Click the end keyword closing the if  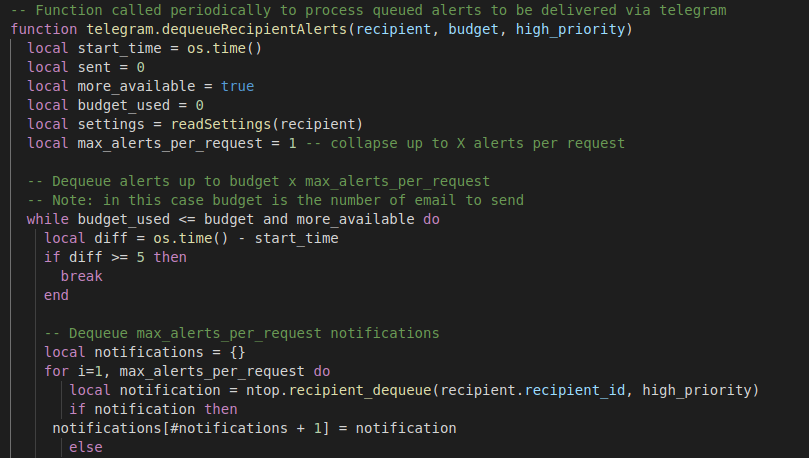[x=56, y=296]
